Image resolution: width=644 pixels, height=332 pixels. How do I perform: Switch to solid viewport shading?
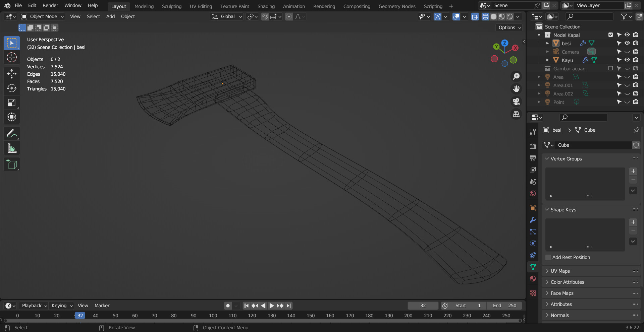[x=493, y=16]
